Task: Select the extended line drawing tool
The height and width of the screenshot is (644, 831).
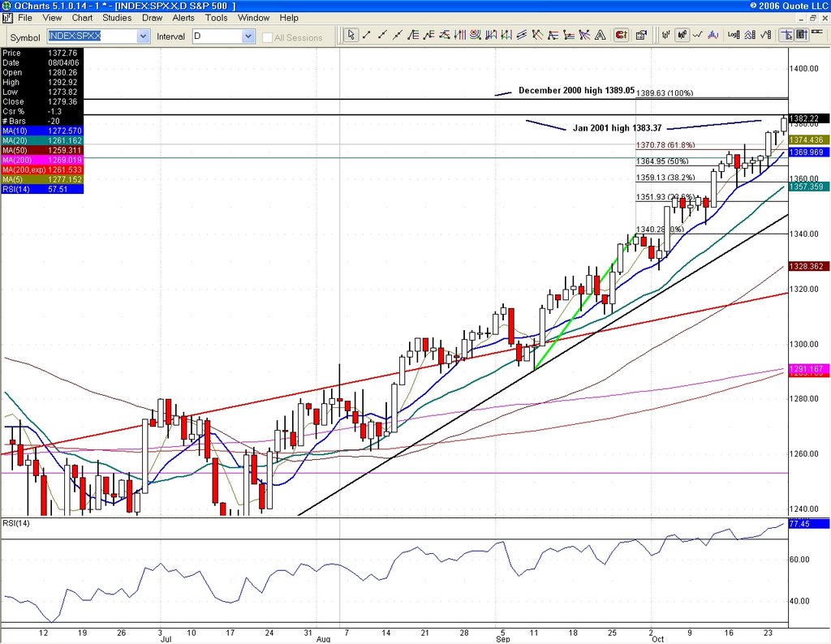Action: (x=398, y=36)
